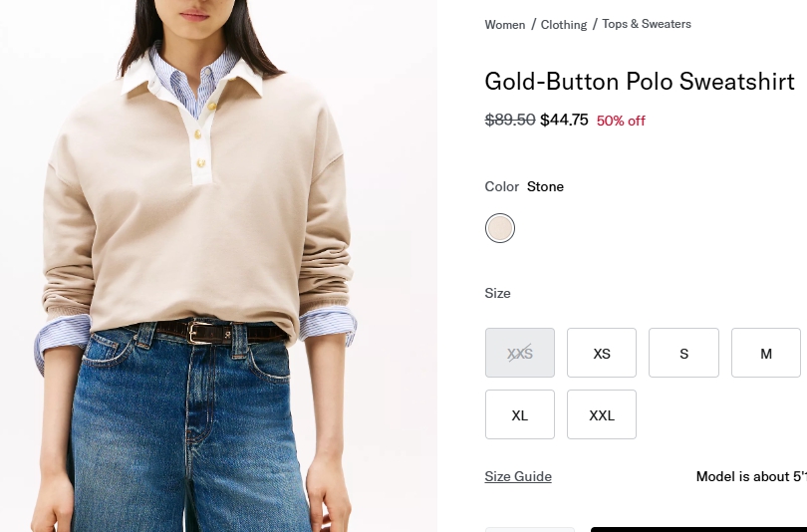
Task: Go to the Clothing breadcrumb category
Action: click(564, 24)
